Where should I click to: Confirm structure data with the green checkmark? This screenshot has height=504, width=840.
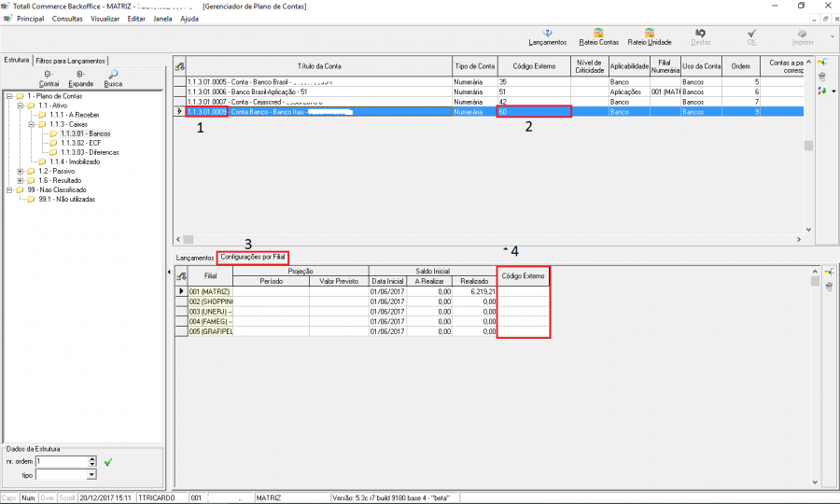pos(108,461)
